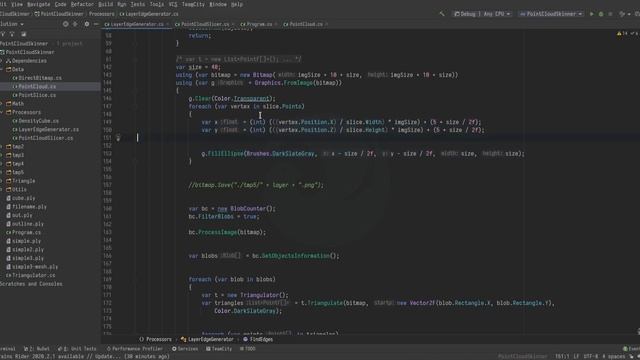Select simple3-mesh.ply in the tree
Image resolution: width=640 pixels, height=360 pixels.
(32, 267)
